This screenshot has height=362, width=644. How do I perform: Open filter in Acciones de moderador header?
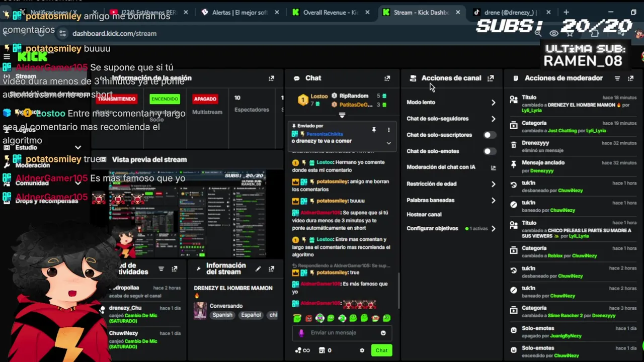[x=617, y=78]
